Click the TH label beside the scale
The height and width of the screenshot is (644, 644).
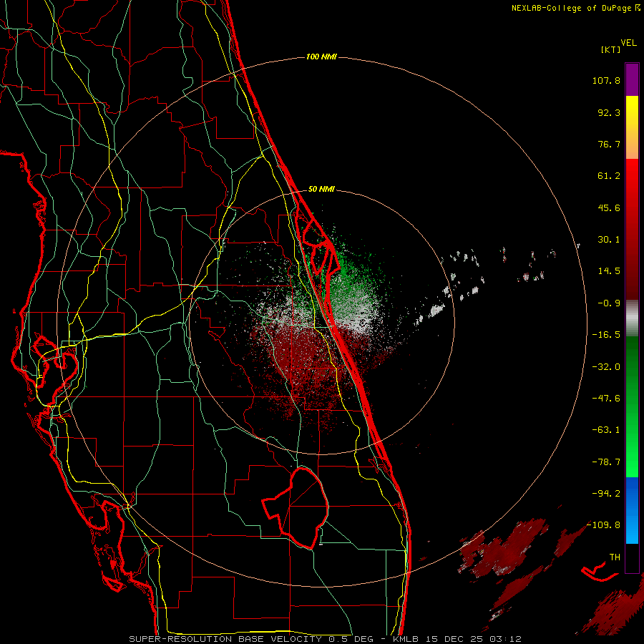tap(615, 557)
